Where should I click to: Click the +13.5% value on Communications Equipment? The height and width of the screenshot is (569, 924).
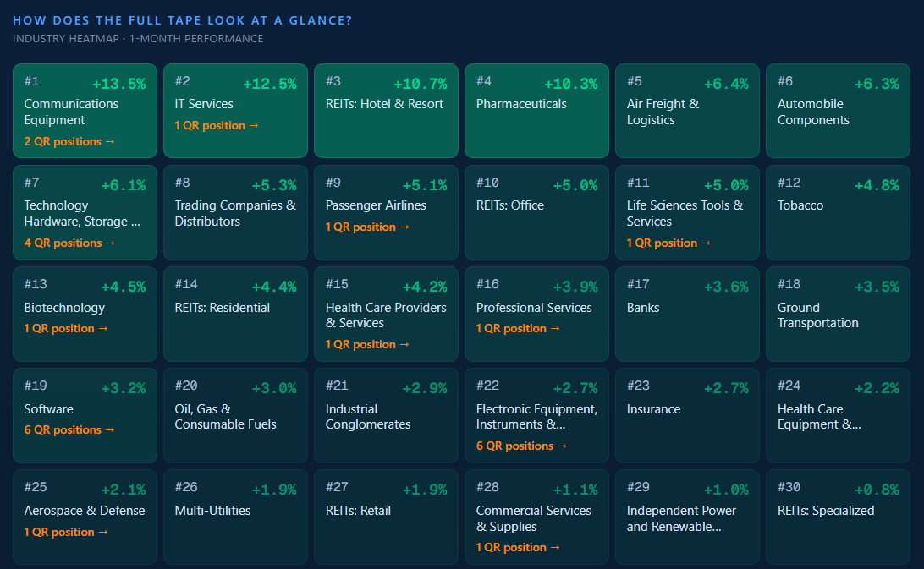click(119, 84)
